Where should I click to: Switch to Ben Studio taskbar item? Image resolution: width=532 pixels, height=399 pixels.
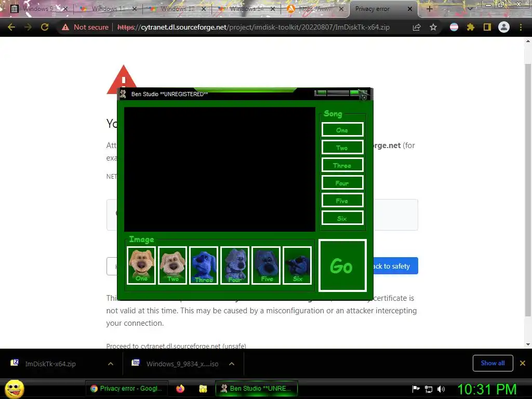coord(257,389)
